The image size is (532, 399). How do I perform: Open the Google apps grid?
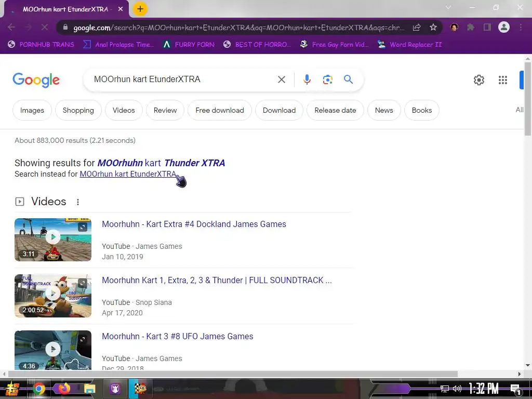tap(503, 80)
